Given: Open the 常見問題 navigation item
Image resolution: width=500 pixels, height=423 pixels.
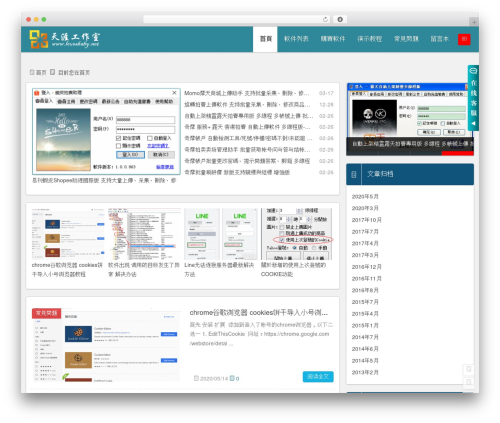Looking at the screenshot, I should [x=406, y=39].
